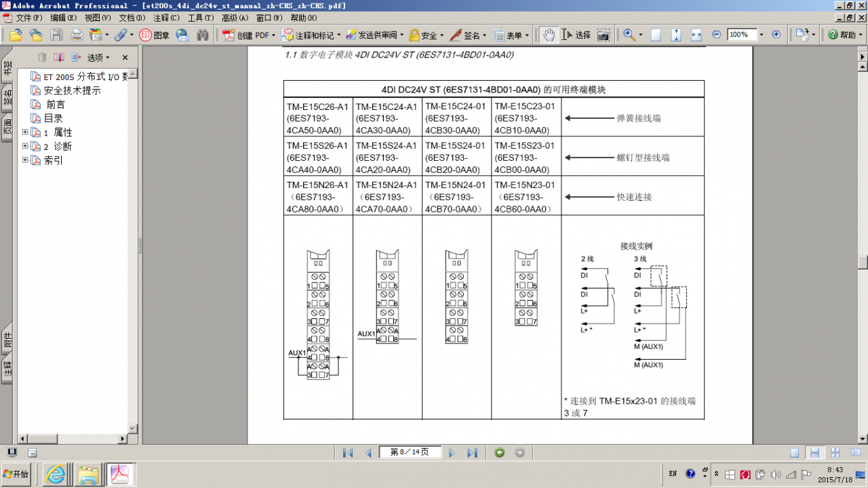Viewport: 868px width, 488px height.
Task: Open the 编辑(E) menu
Action: click(63, 18)
